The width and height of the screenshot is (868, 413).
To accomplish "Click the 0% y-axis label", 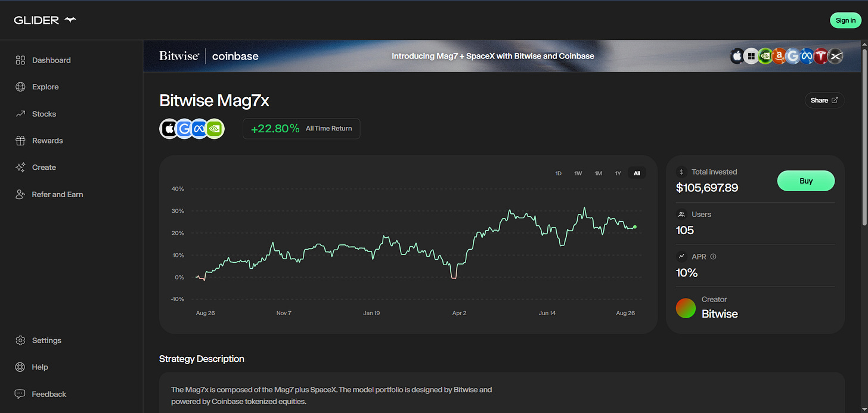I will 179,277.
